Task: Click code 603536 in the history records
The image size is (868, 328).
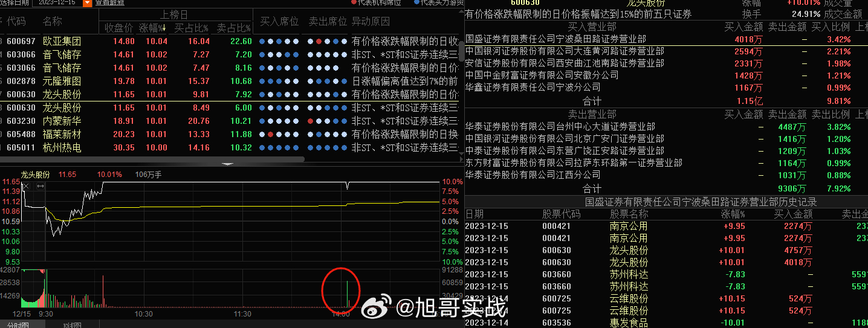Action: coord(557,323)
